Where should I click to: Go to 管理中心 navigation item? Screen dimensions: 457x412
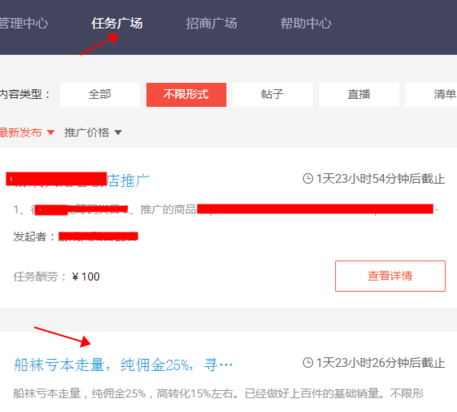click(24, 24)
